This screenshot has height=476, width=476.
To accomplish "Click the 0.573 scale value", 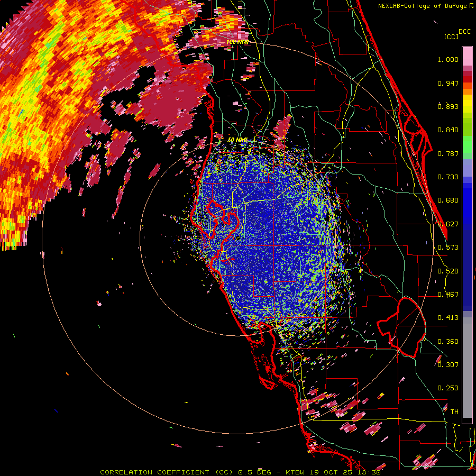I will tap(448, 248).
